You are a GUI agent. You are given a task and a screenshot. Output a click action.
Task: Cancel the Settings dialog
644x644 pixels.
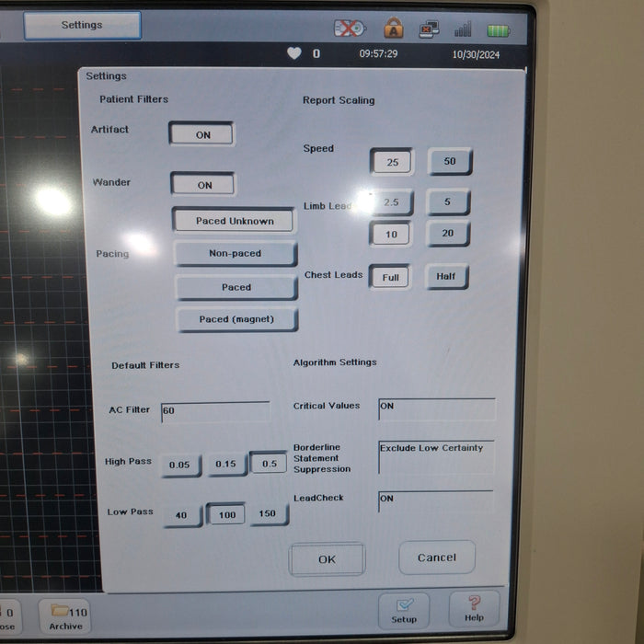tap(437, 558)
